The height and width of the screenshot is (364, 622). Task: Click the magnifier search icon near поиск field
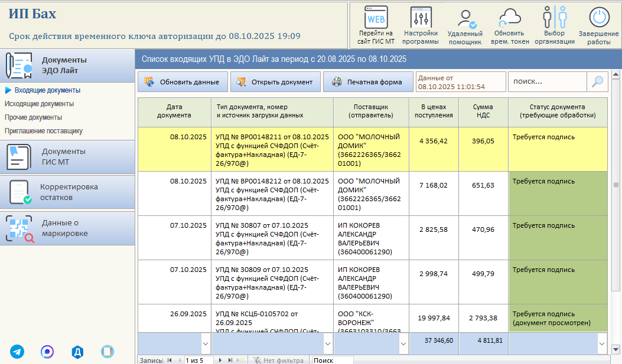597,81
